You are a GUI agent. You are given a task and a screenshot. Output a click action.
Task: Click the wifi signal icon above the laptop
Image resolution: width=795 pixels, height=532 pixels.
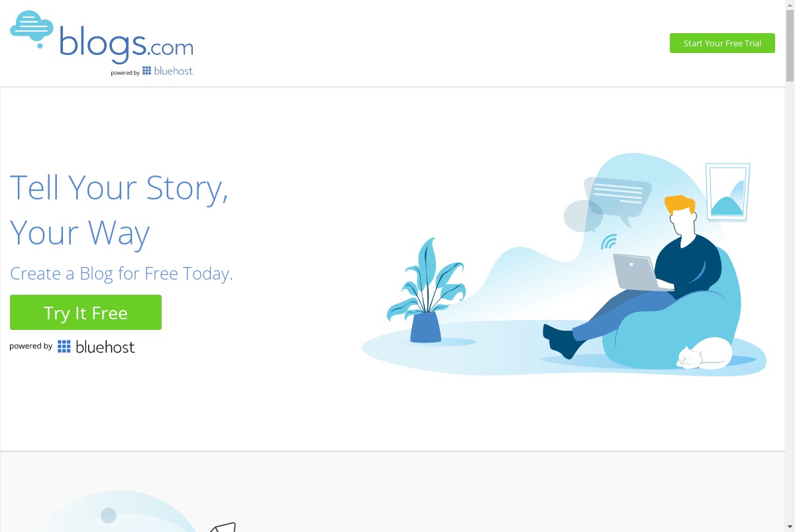(x=609, y=241)
